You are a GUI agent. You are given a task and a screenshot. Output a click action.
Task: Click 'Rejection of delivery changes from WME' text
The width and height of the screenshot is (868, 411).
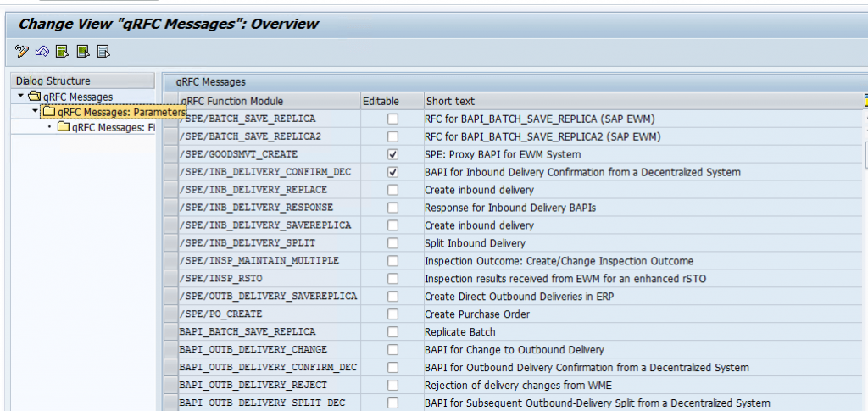[x=518, y=385]
